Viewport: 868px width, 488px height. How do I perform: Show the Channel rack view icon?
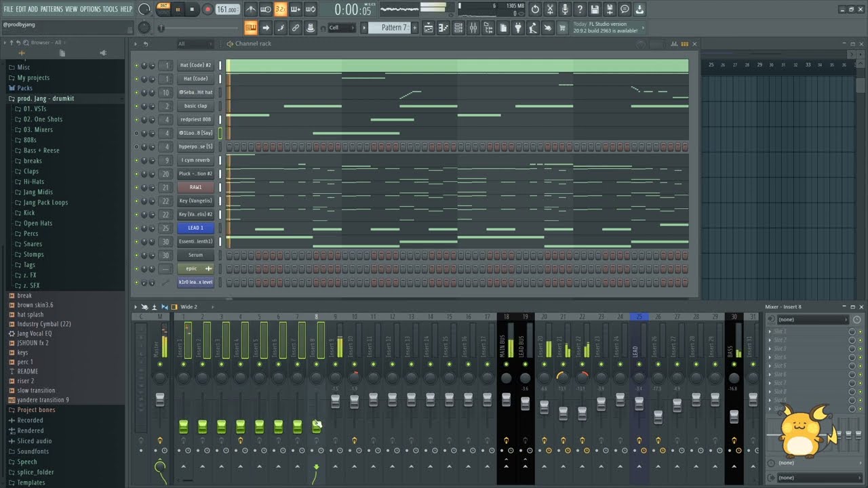coord(458,28)
